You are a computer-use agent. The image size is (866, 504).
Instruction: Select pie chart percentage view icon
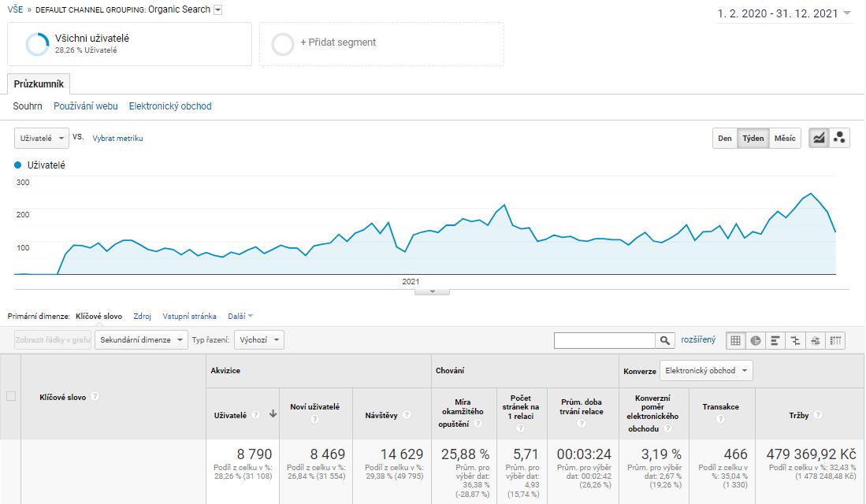[756, 341]
